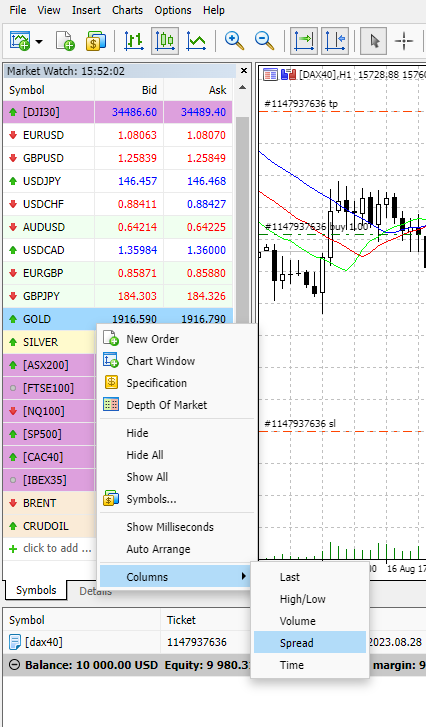
Task: Click the Market Watch scrollbar up arrow
Action: (x=242, y=88)
